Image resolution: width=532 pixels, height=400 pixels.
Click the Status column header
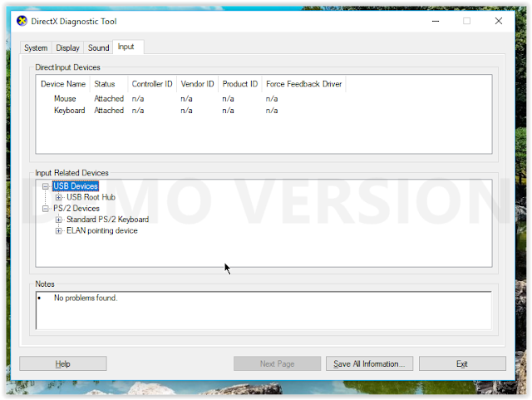[x=109, y=84]
